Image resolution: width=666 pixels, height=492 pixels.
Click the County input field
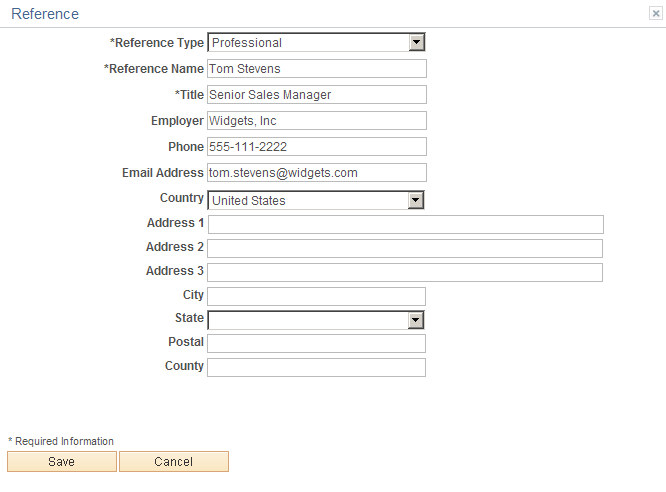tap(316, 368)
